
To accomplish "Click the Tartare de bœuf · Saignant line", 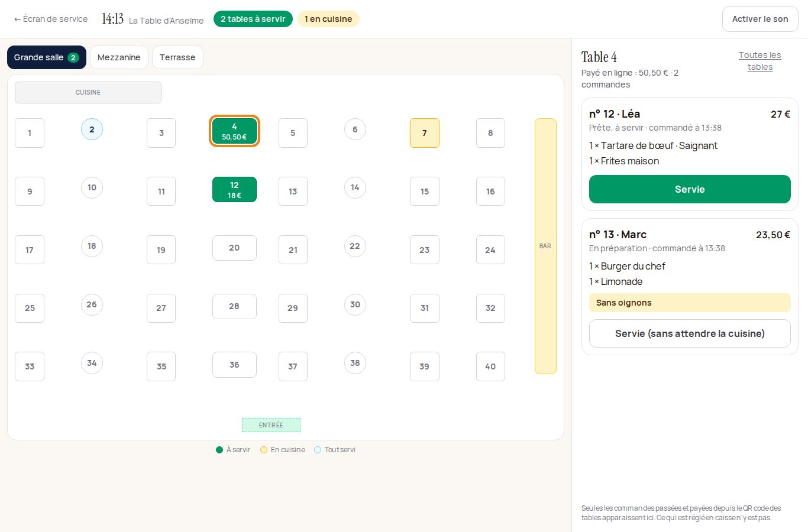I will 653,145.
